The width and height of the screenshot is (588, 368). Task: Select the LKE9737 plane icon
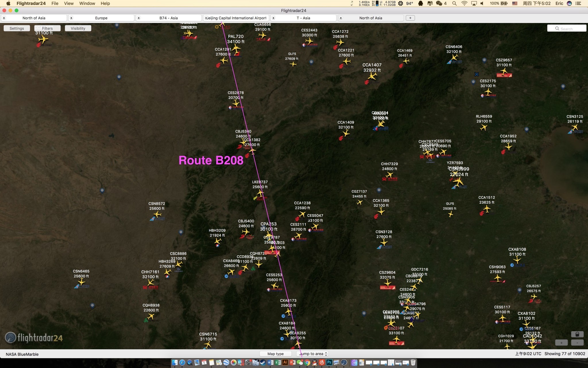(260, 193)
